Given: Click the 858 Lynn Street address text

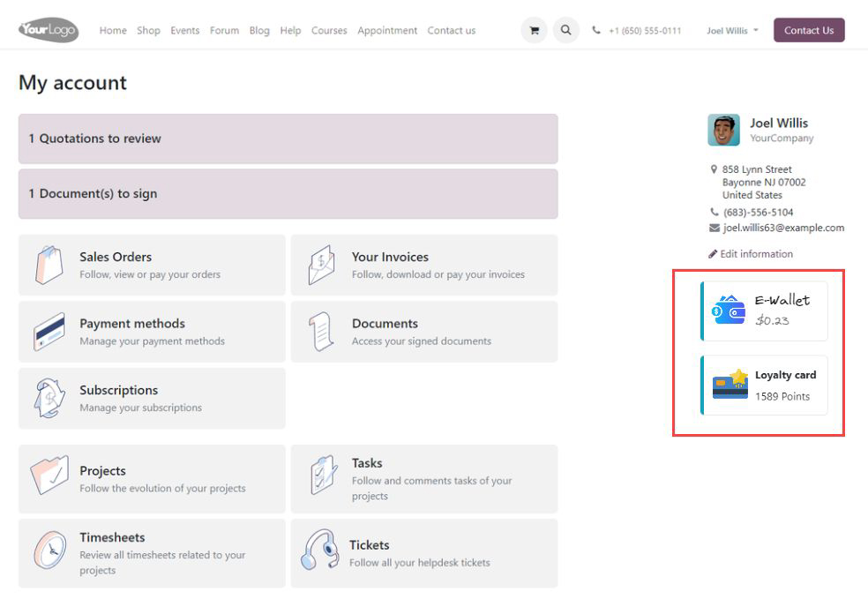Looking at the screenshot, I should click(757, 169).
